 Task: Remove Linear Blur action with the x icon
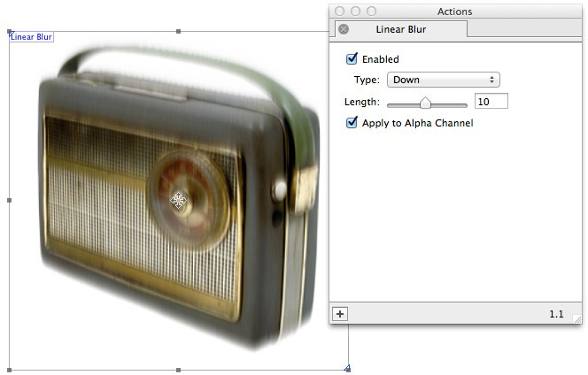[x=343, y=29]
